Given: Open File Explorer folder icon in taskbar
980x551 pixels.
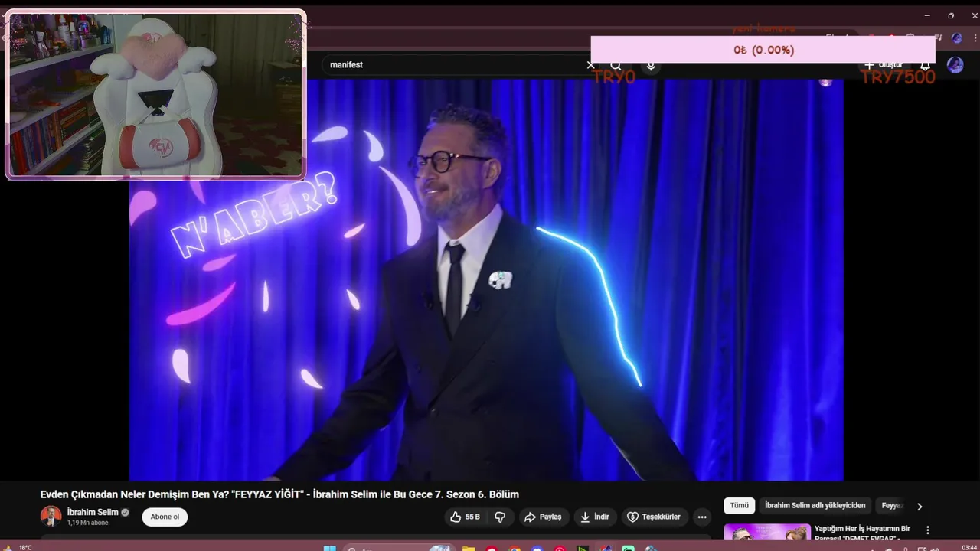Looking at the screenshot, I should coord(468,549).
